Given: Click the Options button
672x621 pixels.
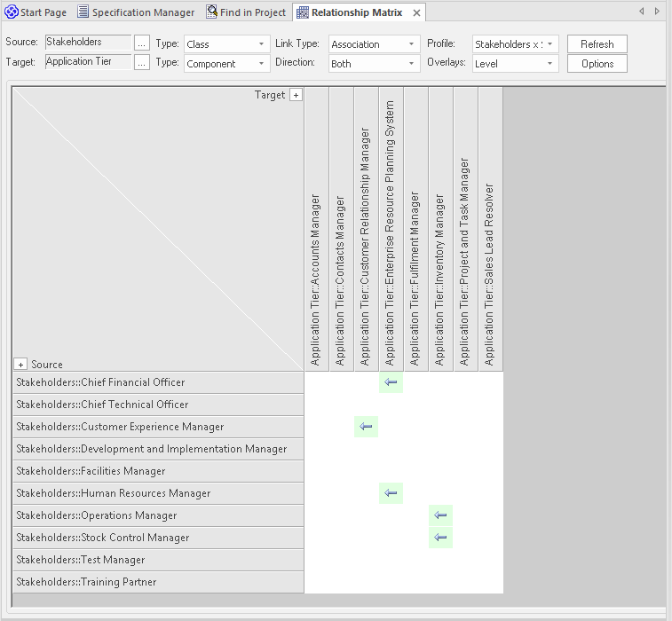Looking at the screenshot, I should tap(597, 64).
